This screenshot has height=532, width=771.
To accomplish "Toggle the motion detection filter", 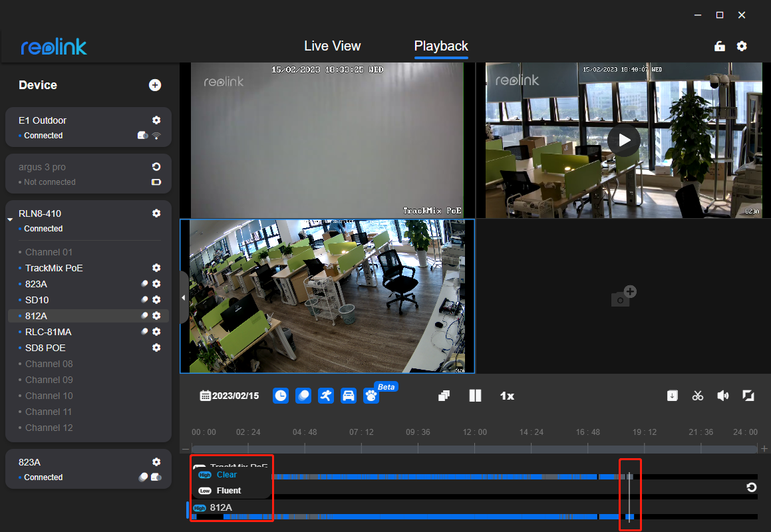I will (303, 396).
